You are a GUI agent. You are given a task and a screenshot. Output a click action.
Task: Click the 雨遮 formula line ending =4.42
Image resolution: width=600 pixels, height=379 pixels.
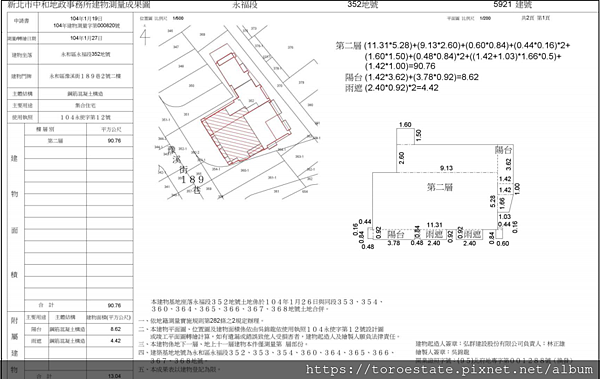(x=391, y=88)
